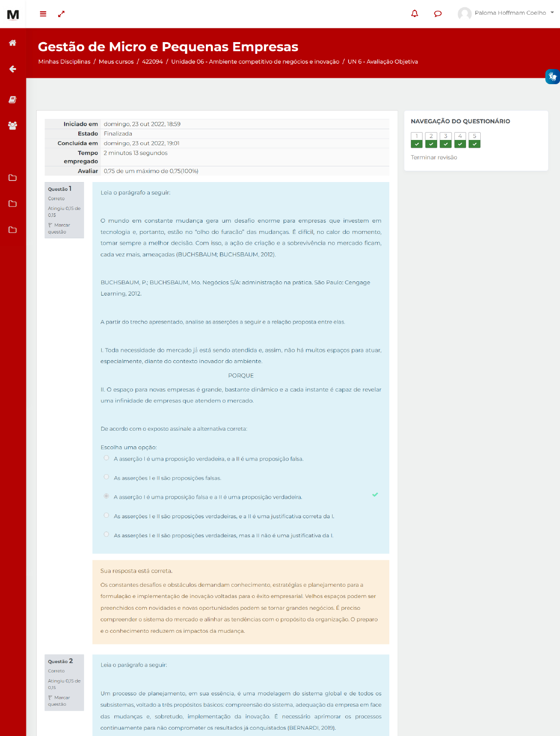Open the book icon in the sidebar
This screenshot has width=560, height=736.
13,100
